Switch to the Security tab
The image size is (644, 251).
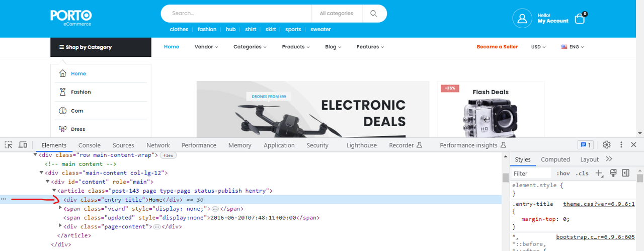317,145
